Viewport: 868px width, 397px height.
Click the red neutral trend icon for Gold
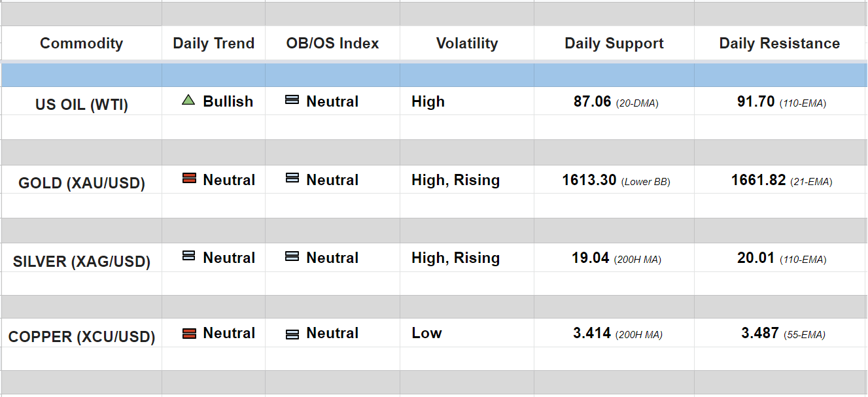(x=189, y=179)
